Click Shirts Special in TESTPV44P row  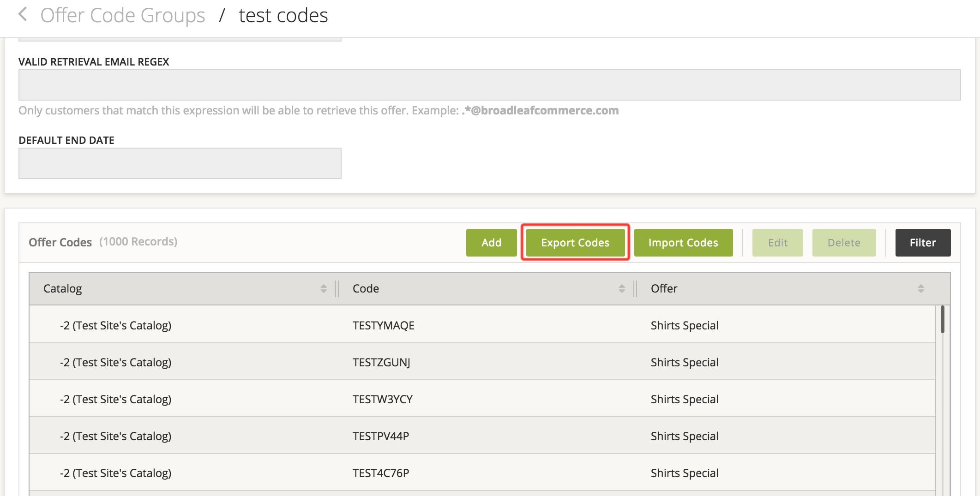[x=685, y=436]
